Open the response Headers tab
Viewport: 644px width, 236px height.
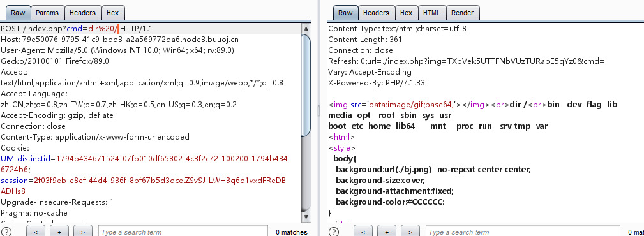pyautogui.click(x=376, y=13)
